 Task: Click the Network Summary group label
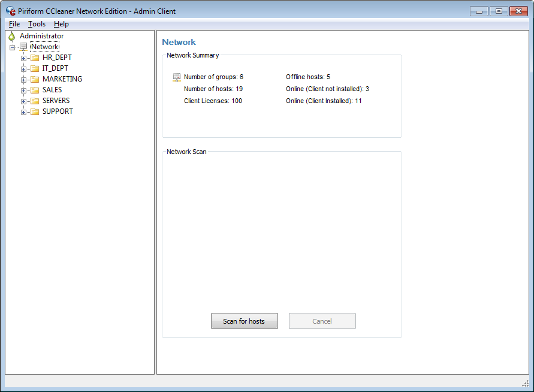(x=193, y=55)
